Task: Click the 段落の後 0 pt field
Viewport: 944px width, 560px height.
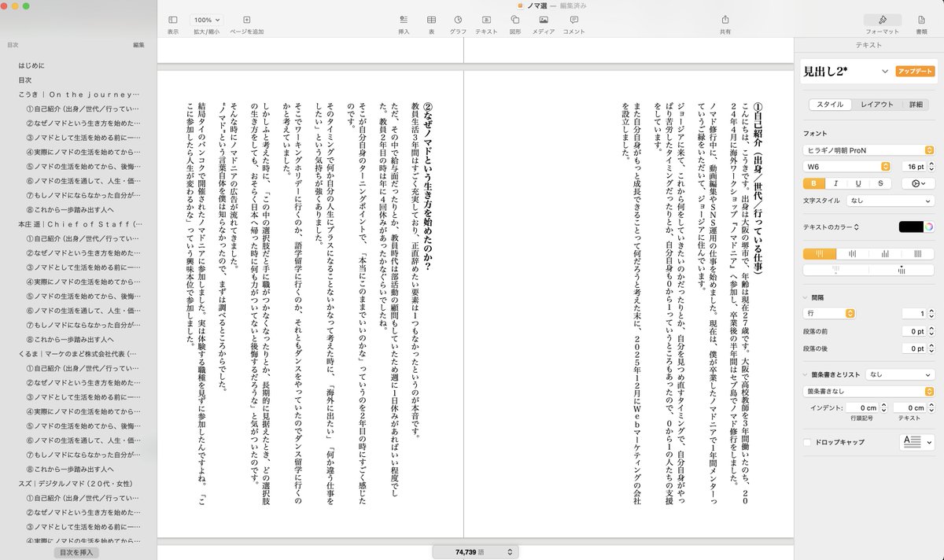Action: [x=913, y=348]
